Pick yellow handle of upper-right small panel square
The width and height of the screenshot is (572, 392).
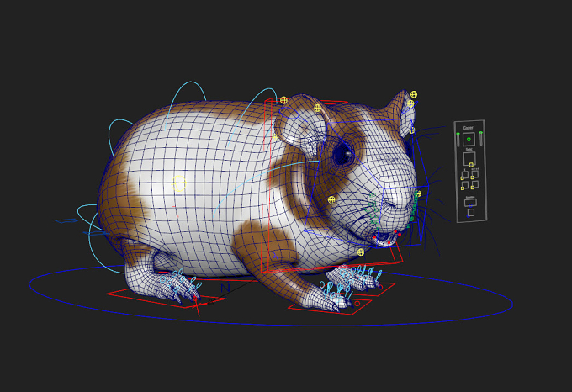click(x=473, y=177)
